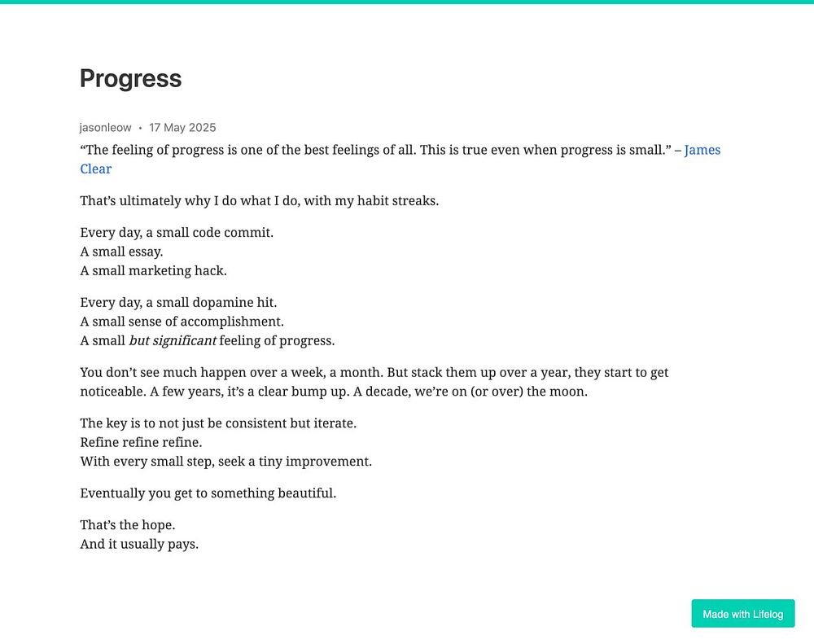Click the 'sense of accomplishment' line
Viewport: 814px width, 644px height.
coord(182,322)
